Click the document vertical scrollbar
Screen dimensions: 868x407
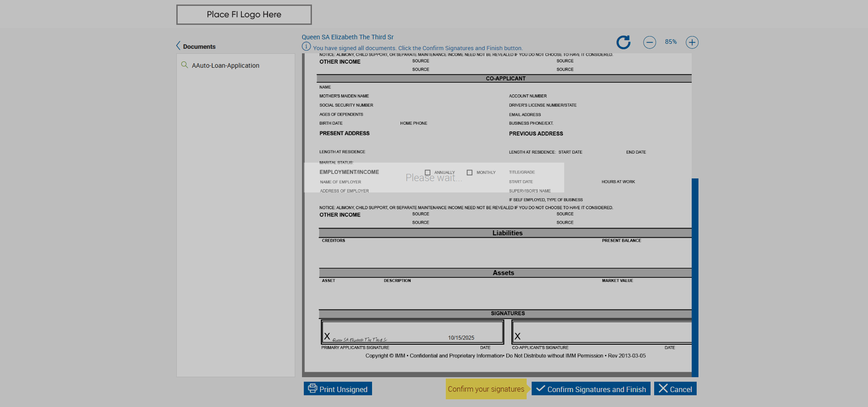click(695, 277)
